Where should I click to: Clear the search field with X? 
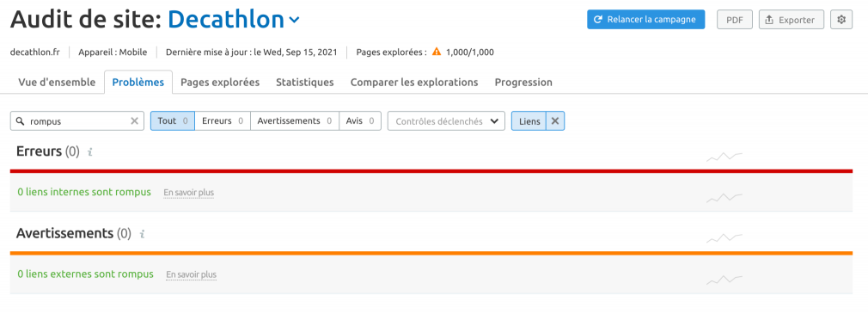(x=135, y=121)
